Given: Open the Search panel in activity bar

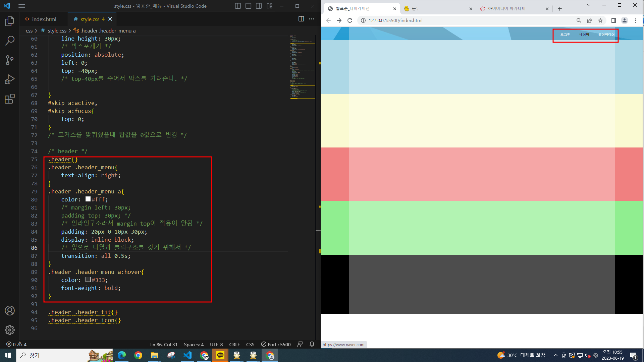Looking at the screenshot, I should point(10,41).
